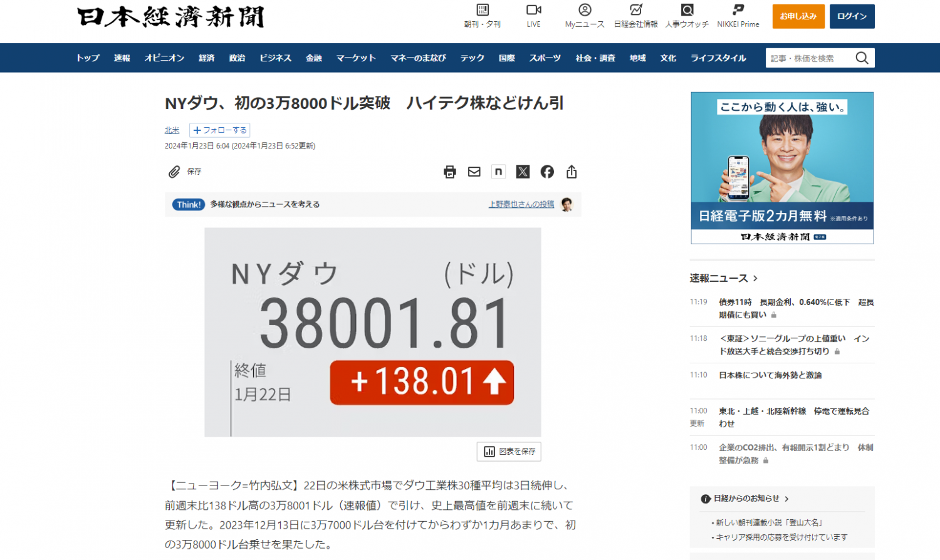Share the article on note (n icon)
Image resolution: width=940 pixels, height=560 pixels.
coord(499,172)
